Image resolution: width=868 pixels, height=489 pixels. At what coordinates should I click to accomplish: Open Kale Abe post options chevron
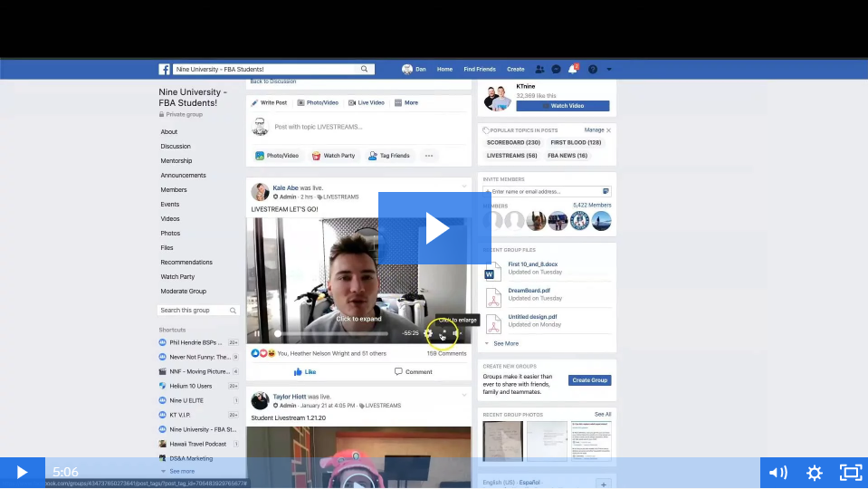point(464,187)
